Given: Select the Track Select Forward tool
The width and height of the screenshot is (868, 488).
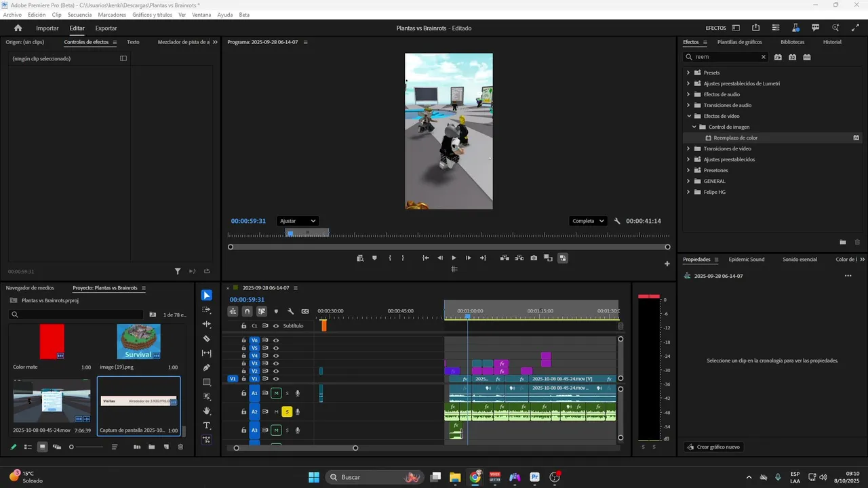Looking at the screenshot, I should click(207, 310).
